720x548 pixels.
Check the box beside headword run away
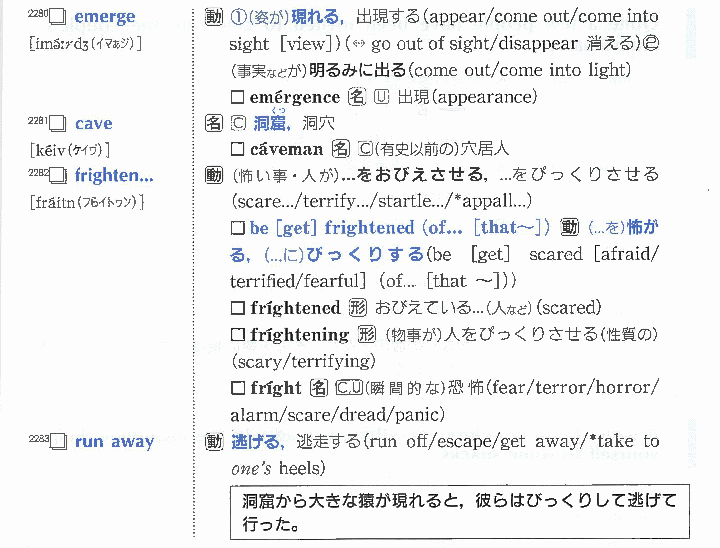(57, 441)
